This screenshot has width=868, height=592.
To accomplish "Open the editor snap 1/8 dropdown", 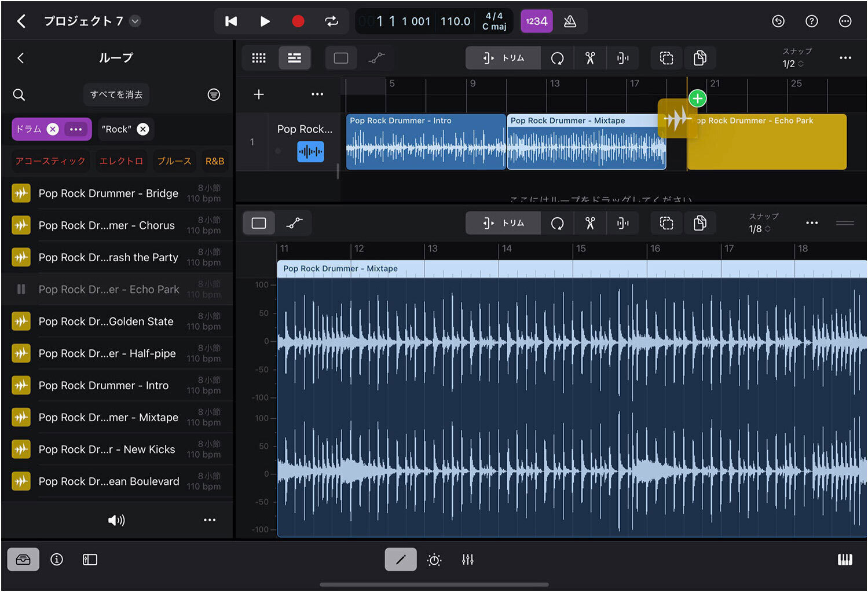I will [760, 229].
